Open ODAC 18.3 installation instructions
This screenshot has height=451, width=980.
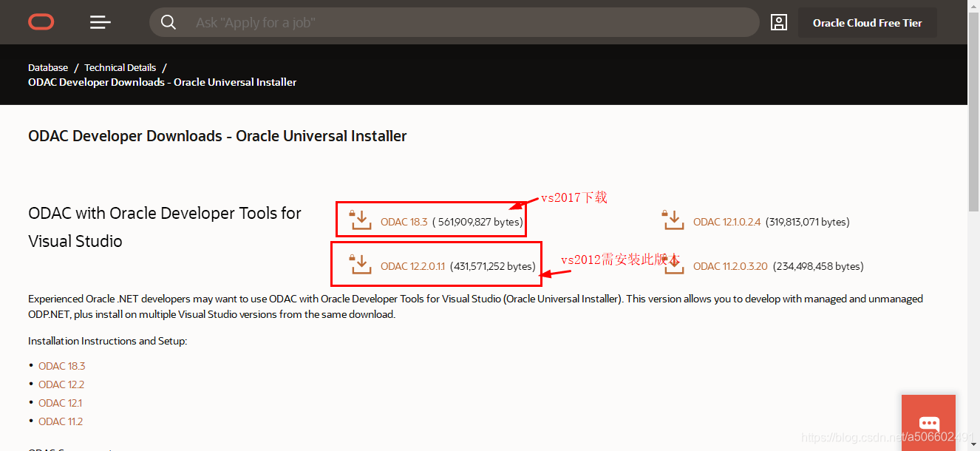click(62, 366)
